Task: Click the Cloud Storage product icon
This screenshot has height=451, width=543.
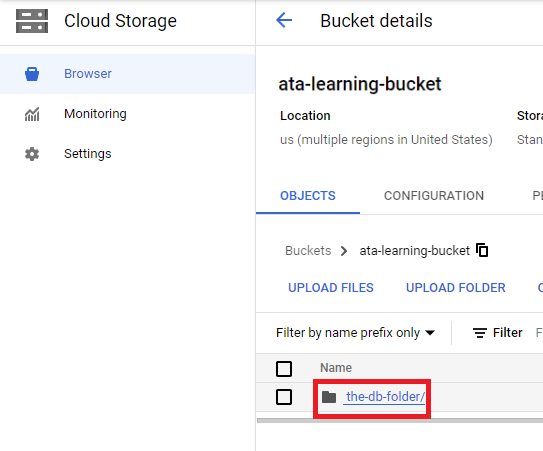Action: 32,21
